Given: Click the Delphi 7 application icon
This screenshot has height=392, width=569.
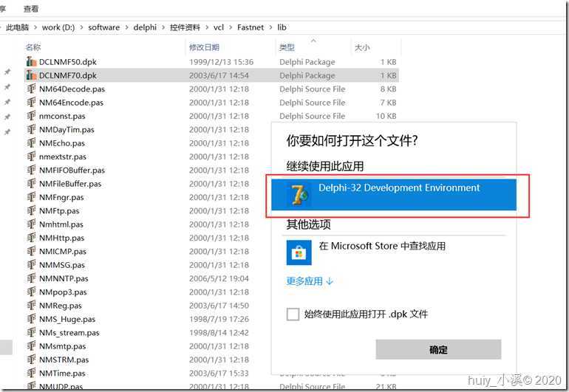Looking at the screenshot, I should 299,194.
